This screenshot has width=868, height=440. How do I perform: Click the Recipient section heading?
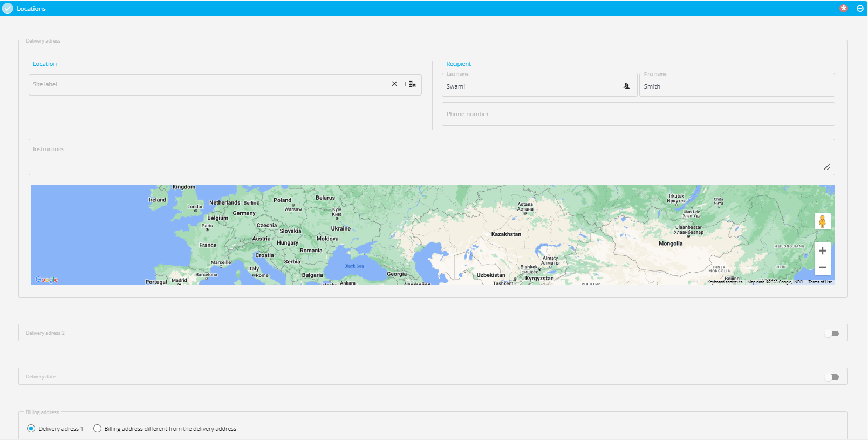point(459,64)
